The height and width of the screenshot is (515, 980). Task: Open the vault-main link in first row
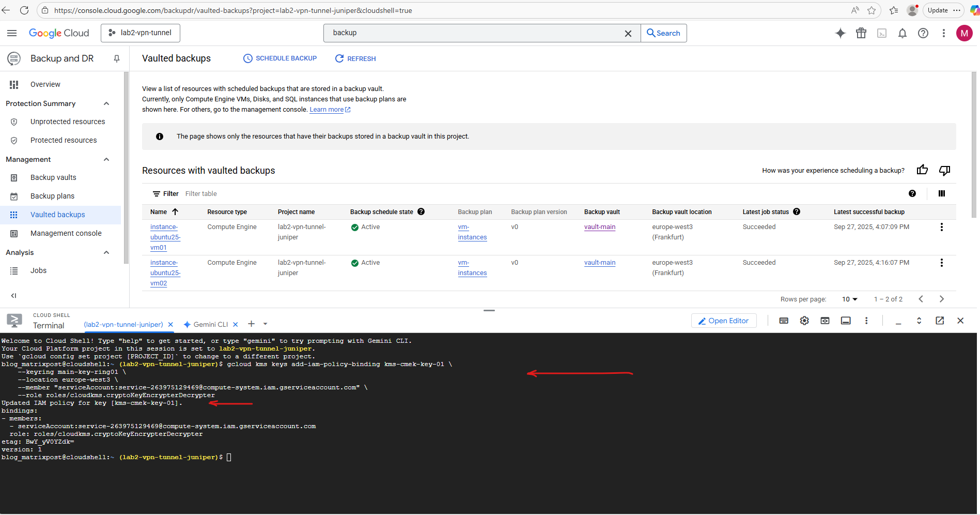pyautogui.click(x=599, y=227)
